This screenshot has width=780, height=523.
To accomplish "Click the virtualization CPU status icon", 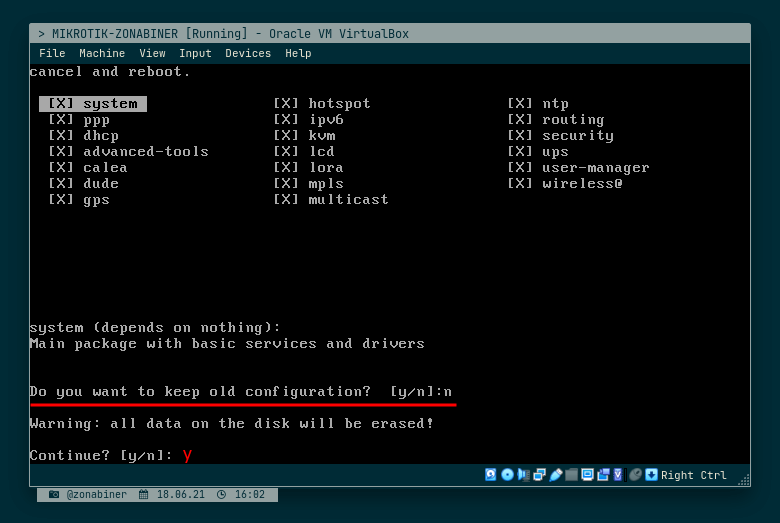I will click(x=619, y=475).
